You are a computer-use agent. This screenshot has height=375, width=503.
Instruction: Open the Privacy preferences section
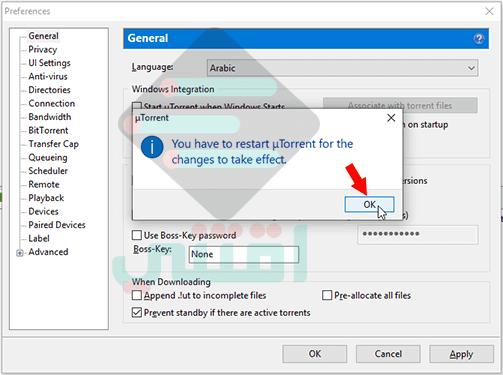(x=43, y=50)
